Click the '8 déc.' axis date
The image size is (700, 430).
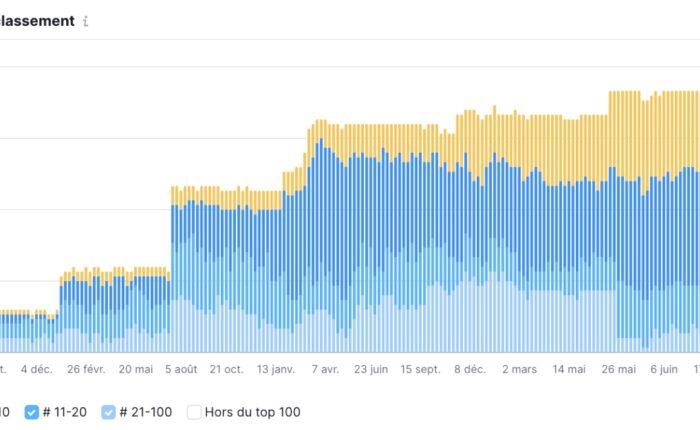(x=469, y=369)
